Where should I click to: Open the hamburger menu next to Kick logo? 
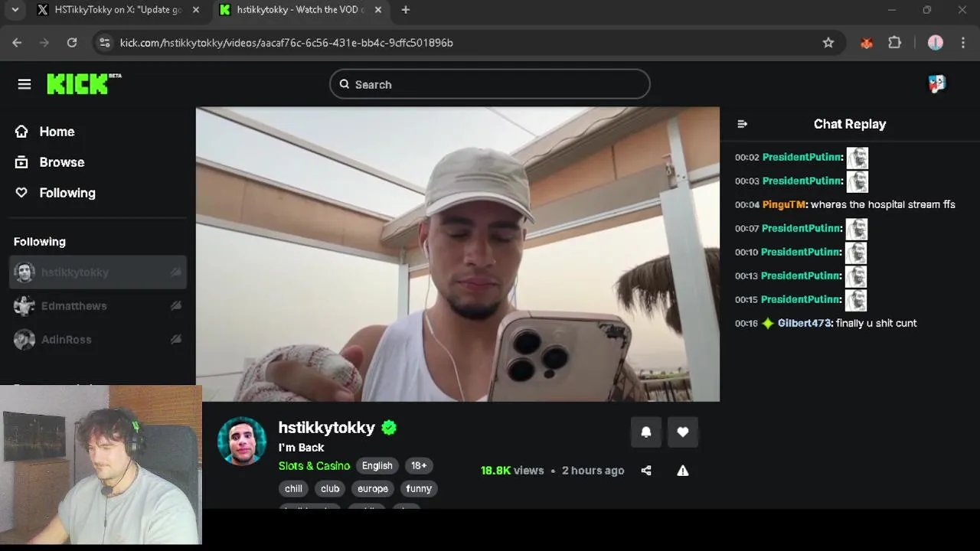[x=24, y=84]
